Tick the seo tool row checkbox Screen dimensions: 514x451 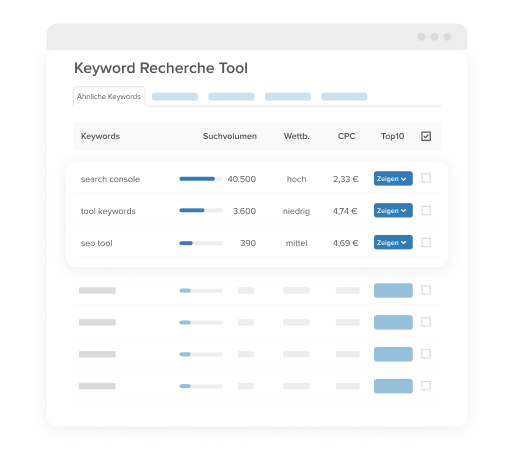(426, 242)
